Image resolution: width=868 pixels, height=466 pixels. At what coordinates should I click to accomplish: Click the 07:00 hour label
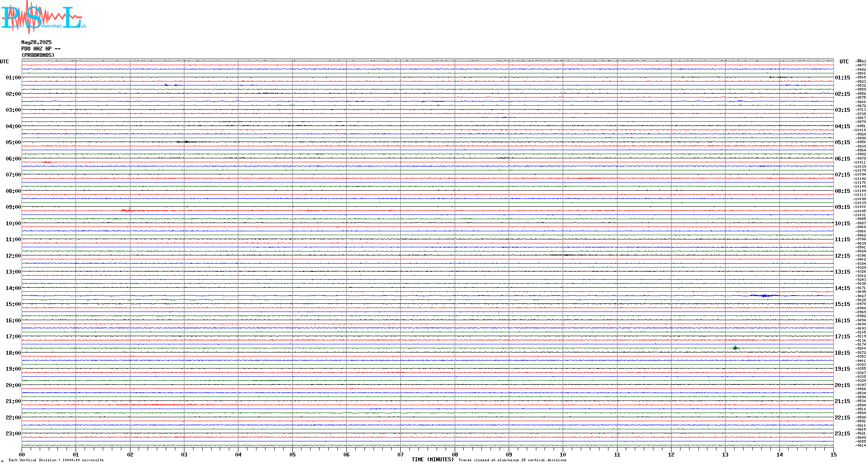tap(13, 175)
